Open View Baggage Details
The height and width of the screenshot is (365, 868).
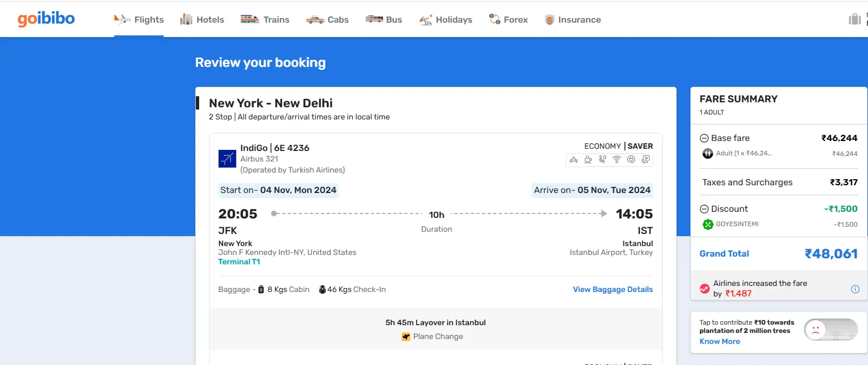[612, 289]
